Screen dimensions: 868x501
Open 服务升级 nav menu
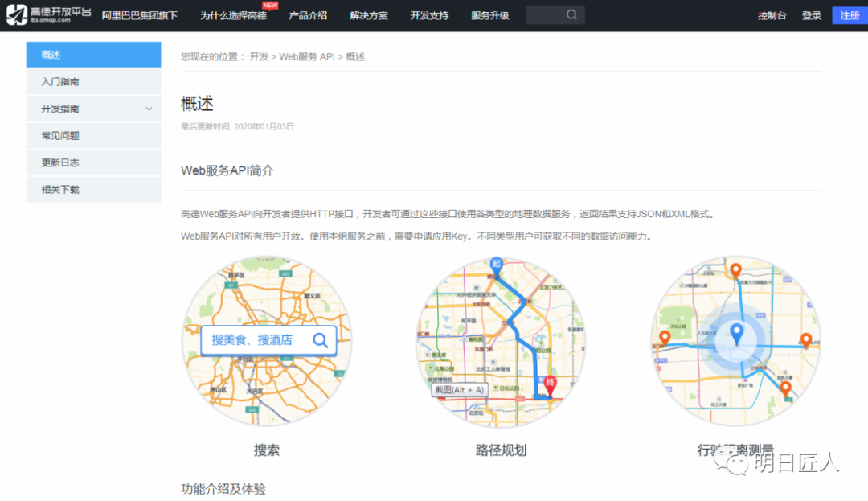(490, 15)
